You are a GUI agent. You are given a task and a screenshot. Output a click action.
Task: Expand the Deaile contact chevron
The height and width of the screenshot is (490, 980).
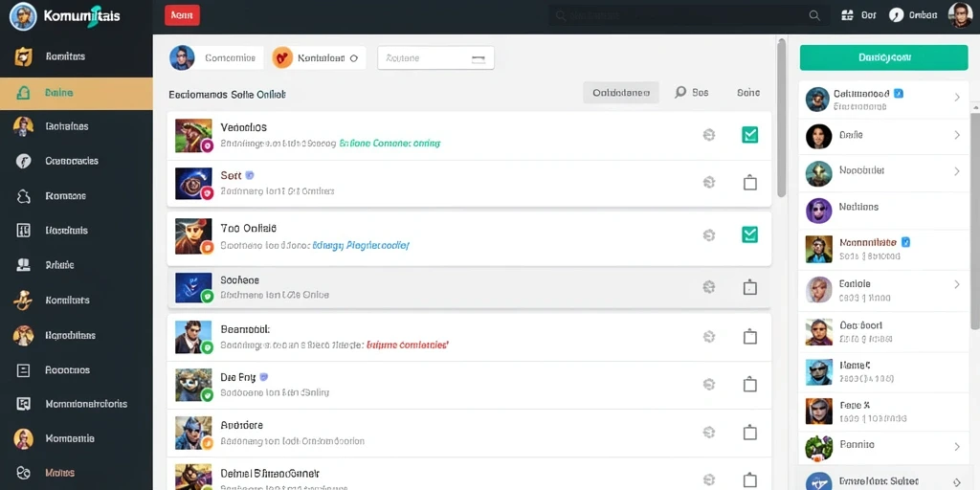click(x=957, y=134)
